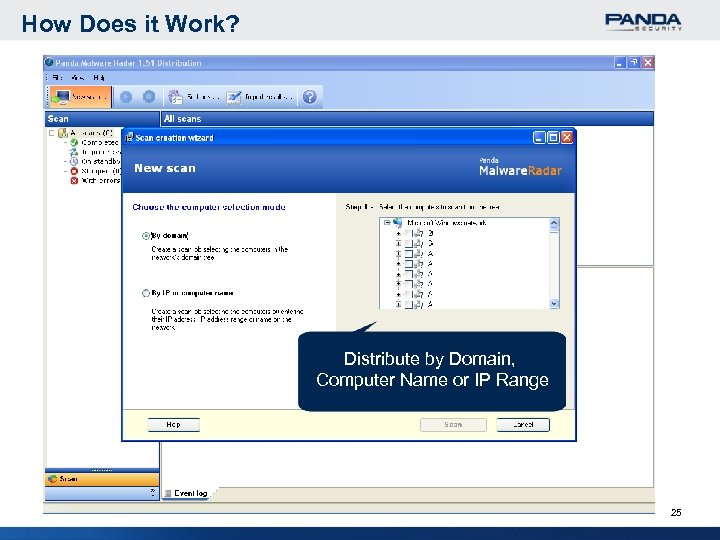Check the bottom-most visible domain checkbox

tap(408, 304)
